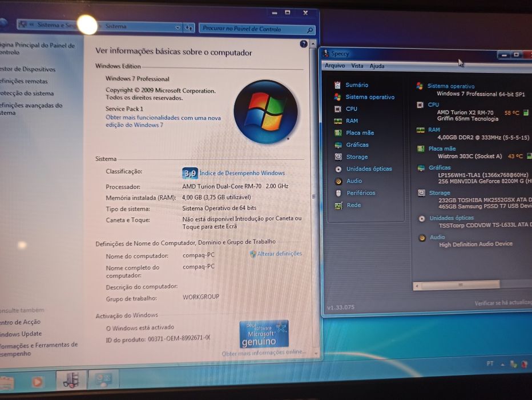Open Informações e Ferramentas de Desempenho link
This screenshot has height=400, width=532.
pos(38,349)
